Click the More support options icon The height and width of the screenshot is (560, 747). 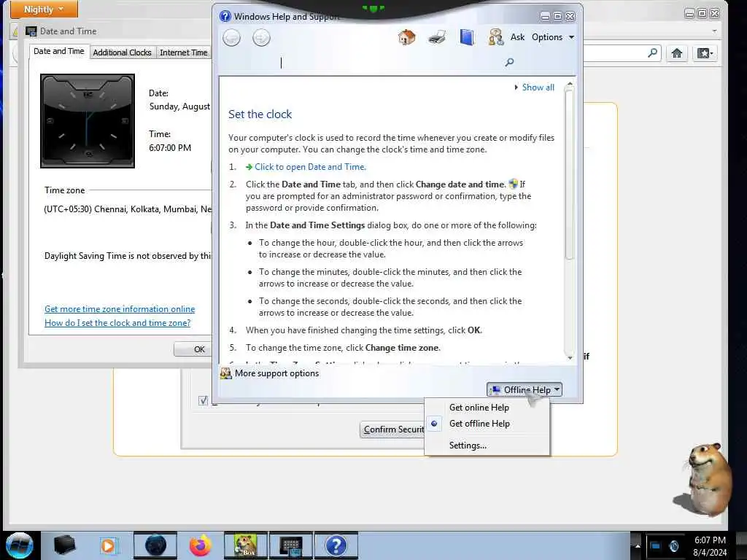[226, 373]
